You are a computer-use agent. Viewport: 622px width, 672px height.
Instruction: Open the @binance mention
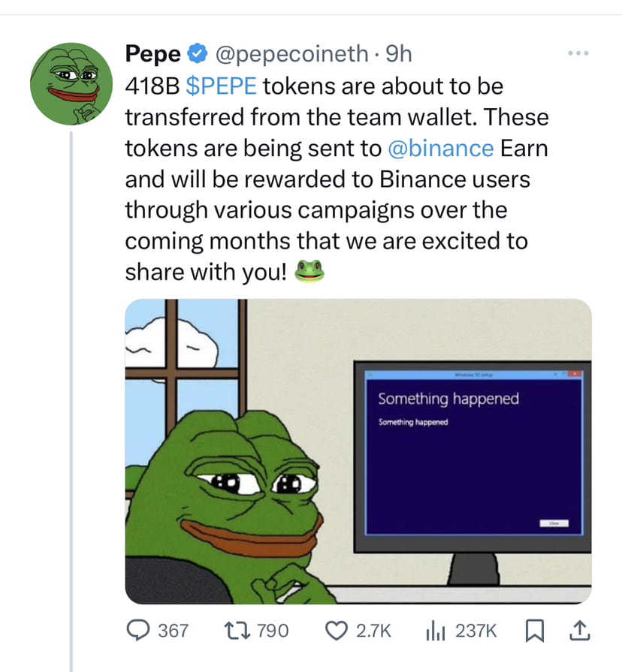(442, 148)
